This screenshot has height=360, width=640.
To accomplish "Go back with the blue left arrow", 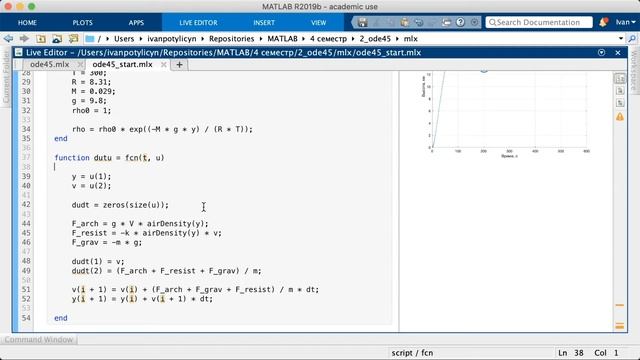I will (x=8, y=39).
